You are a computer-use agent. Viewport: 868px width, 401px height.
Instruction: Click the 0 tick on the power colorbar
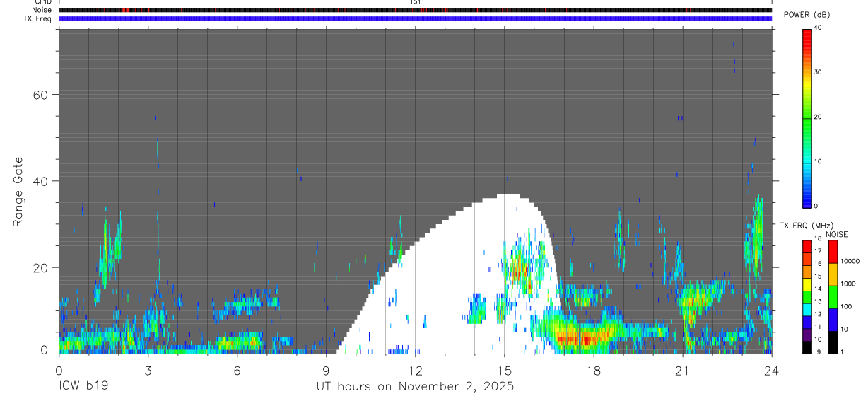coord(816,206)
